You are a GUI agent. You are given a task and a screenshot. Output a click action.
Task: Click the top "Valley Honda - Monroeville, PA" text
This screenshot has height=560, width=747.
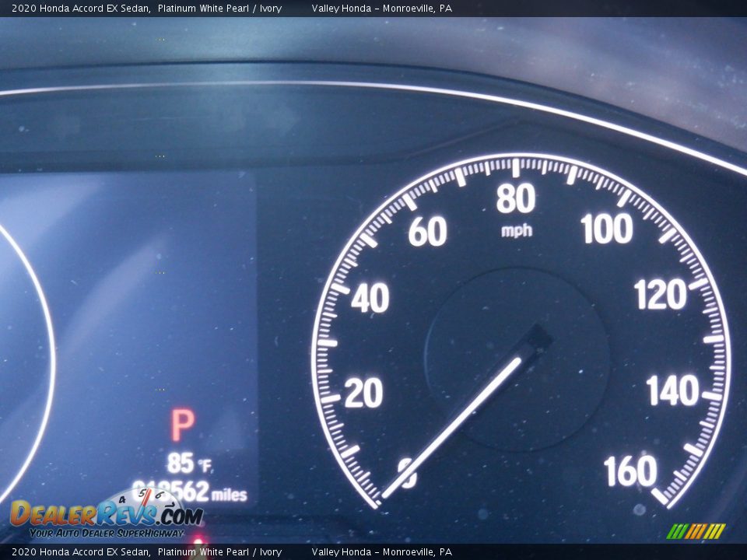click(381, 9)
